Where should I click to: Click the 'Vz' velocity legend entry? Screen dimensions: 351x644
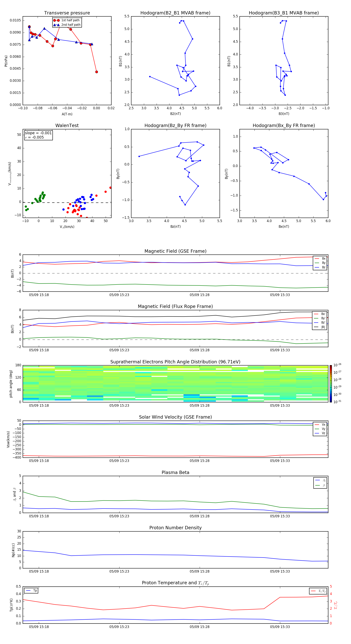coord(320,433)
